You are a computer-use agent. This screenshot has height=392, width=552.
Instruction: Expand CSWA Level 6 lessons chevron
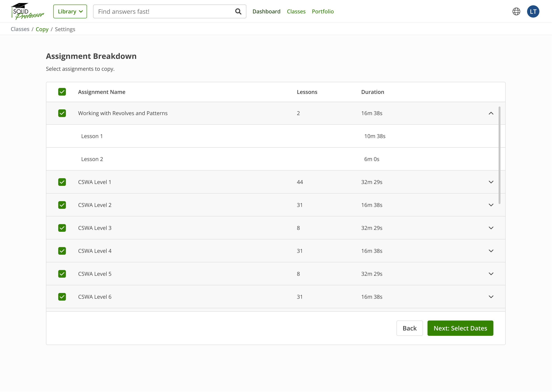point(491,297)
